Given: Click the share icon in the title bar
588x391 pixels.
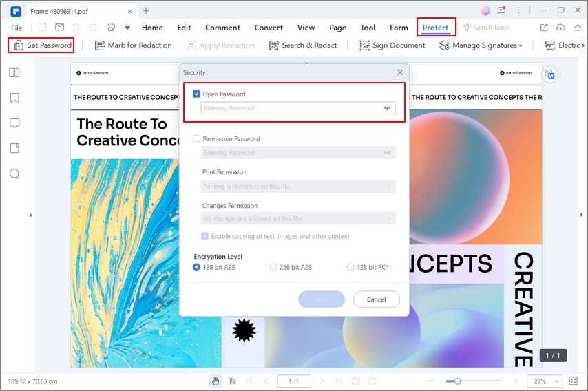Looking at the screenshot, I should [x=544, y=27].
